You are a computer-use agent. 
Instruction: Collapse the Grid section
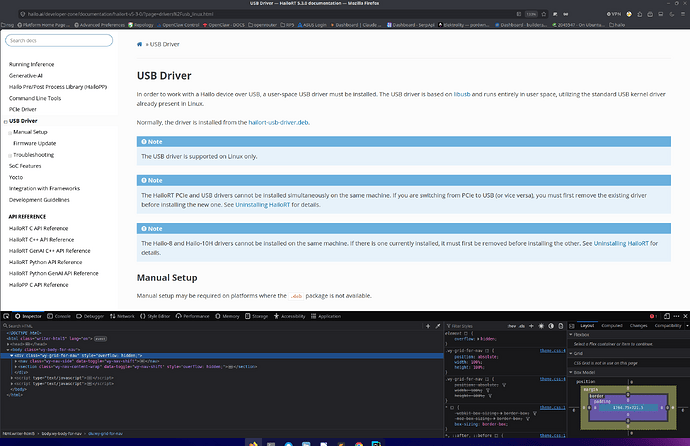click(571, 353)
